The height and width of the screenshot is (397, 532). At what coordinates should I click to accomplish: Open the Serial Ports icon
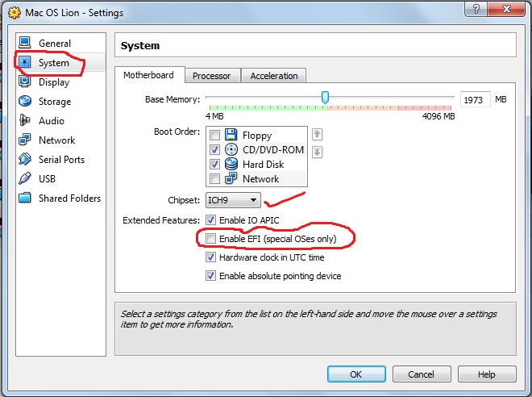click(25, 159)
